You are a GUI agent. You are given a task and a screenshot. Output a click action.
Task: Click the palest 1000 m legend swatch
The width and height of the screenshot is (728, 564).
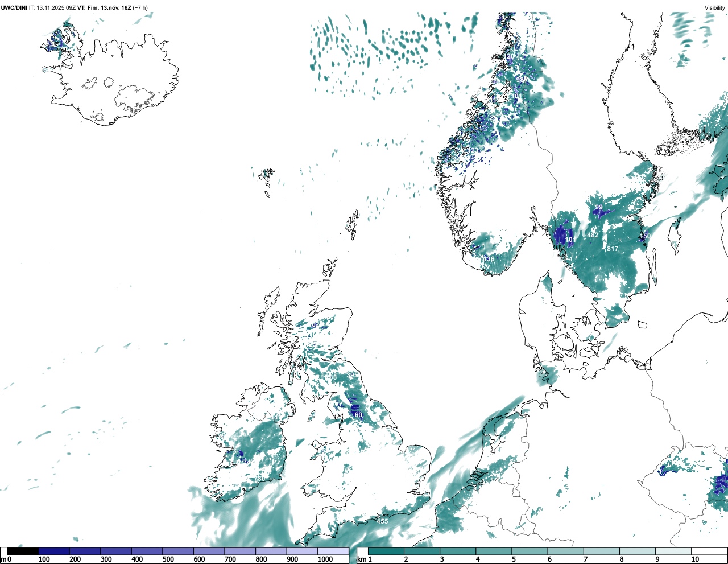pyautogui.click(x=333, y=551)
